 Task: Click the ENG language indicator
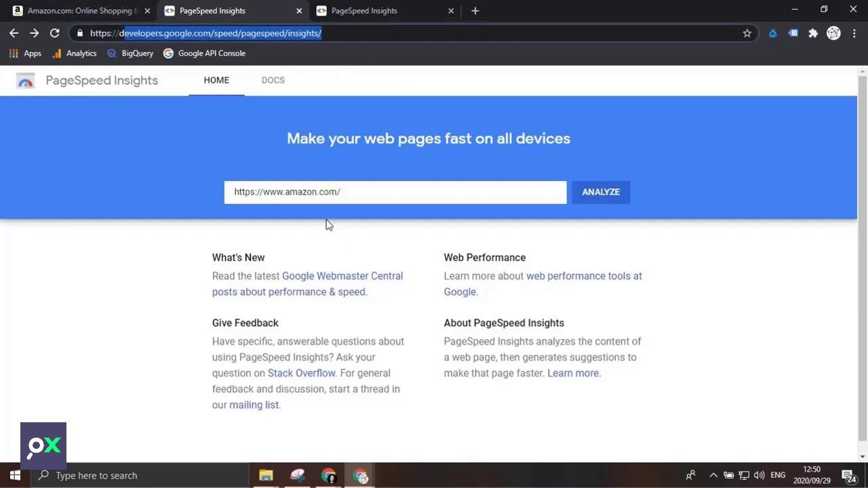pos(778,475)
